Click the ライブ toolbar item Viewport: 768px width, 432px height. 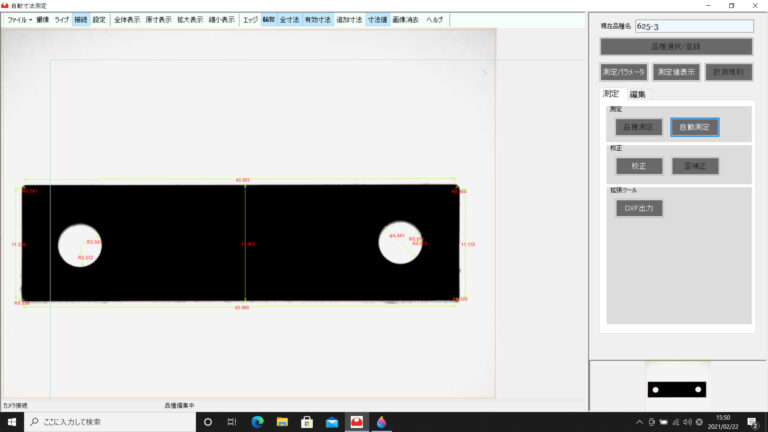62,19
